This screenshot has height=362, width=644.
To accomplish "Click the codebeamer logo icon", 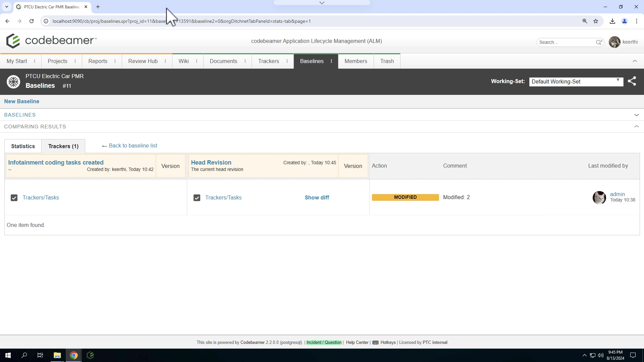I will (x=13, y=41).
